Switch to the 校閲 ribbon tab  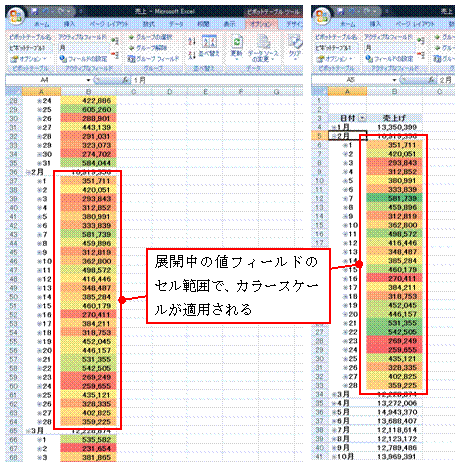203,24
